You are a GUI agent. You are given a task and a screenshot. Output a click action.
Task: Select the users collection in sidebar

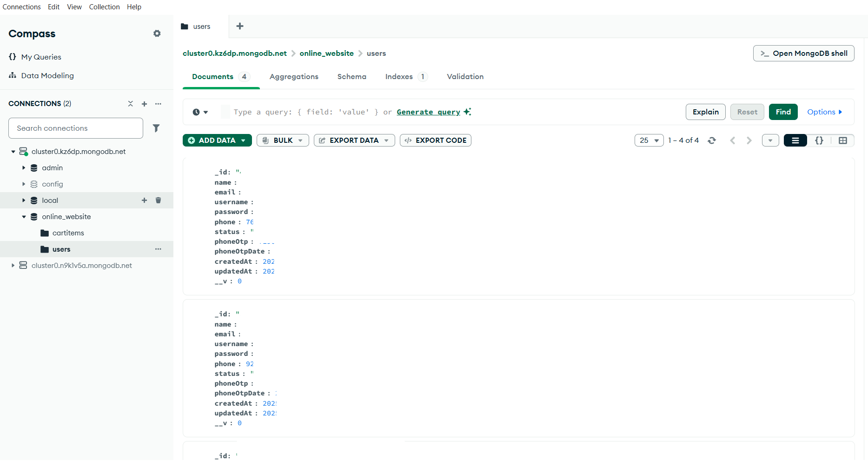coord(61,249)
